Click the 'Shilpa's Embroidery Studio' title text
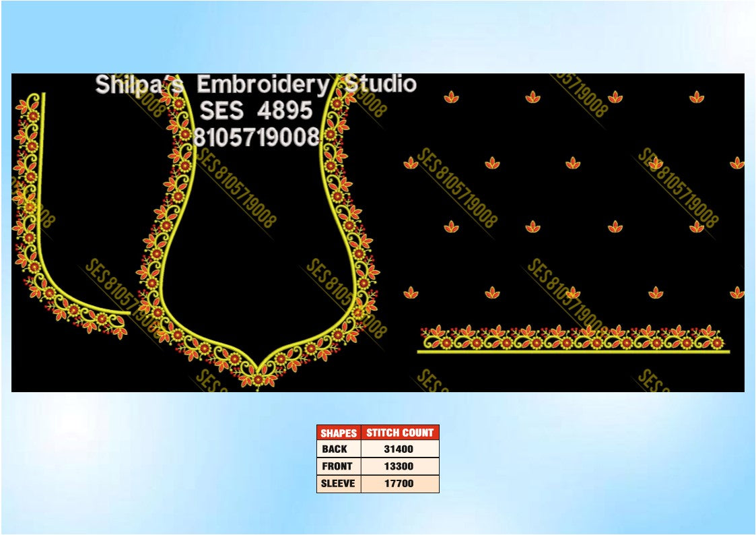Viewport: 756px width, 535px height. [x=256, y=84]
